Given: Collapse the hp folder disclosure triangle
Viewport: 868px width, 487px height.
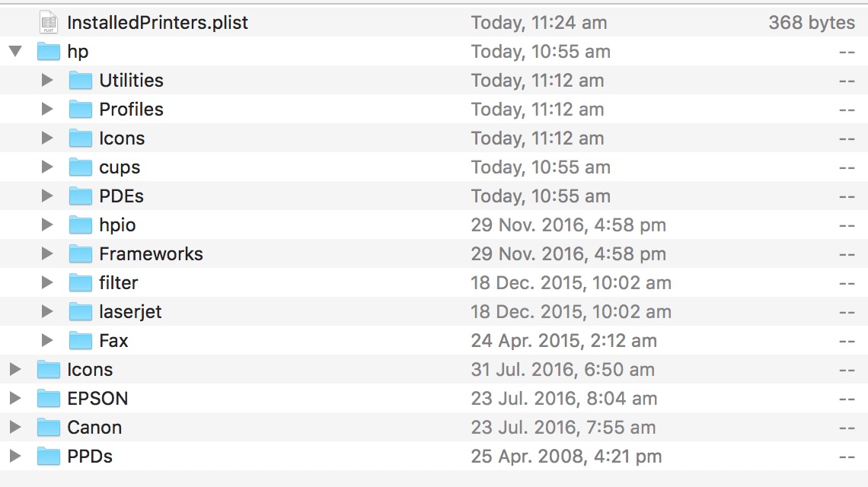Looking at the screenshot, I should [15, 52].
